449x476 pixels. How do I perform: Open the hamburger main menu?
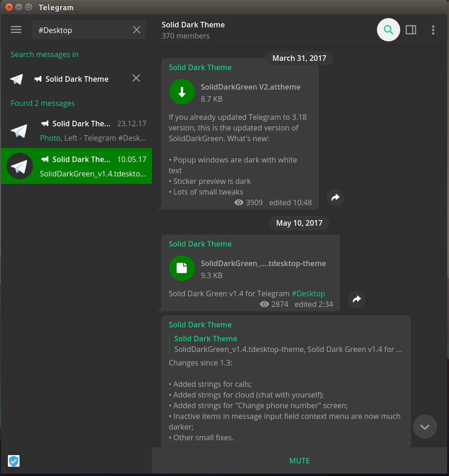tap(16, 30)
